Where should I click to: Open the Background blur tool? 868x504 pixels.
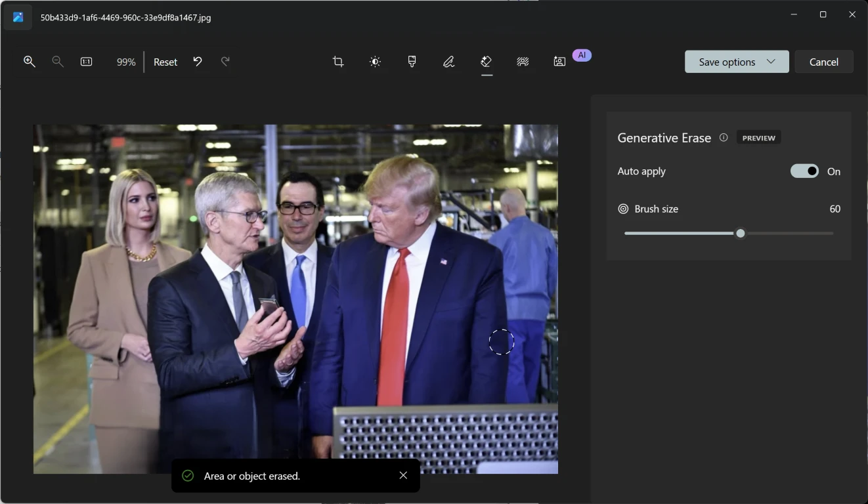523,62
